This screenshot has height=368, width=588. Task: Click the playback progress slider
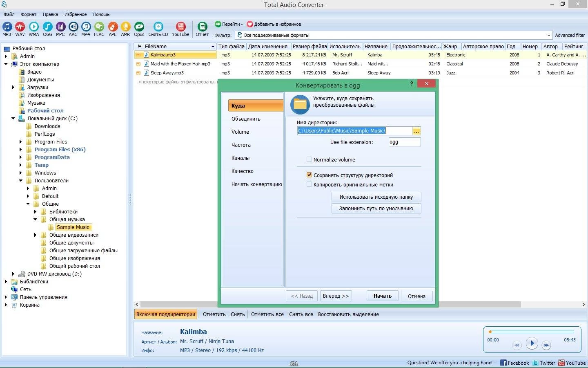tap(531, 332)
